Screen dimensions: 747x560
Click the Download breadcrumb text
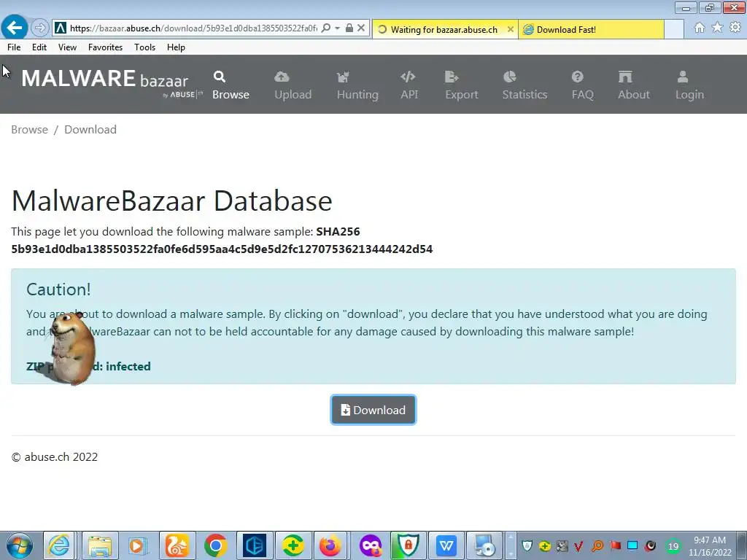(90, 130)
